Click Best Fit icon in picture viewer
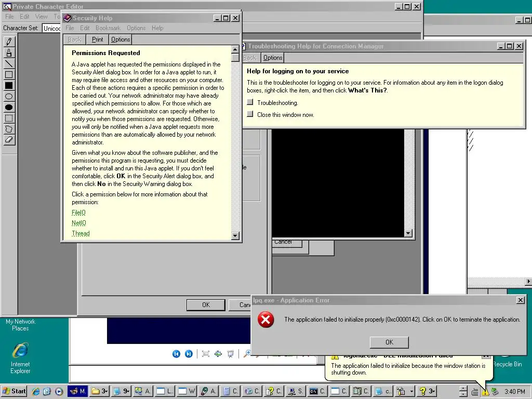Image resolution: width=532 pixels, height=399 pixels. coord(206,354)
